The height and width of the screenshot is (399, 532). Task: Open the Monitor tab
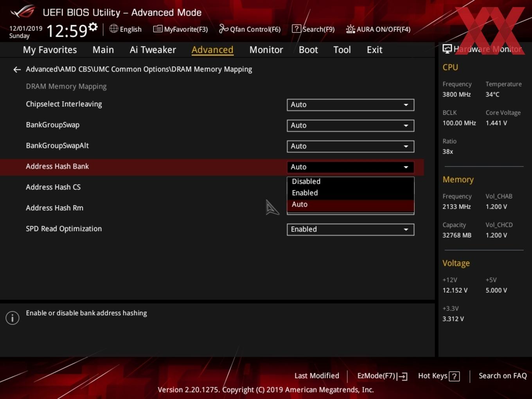[x=266, y=50]
